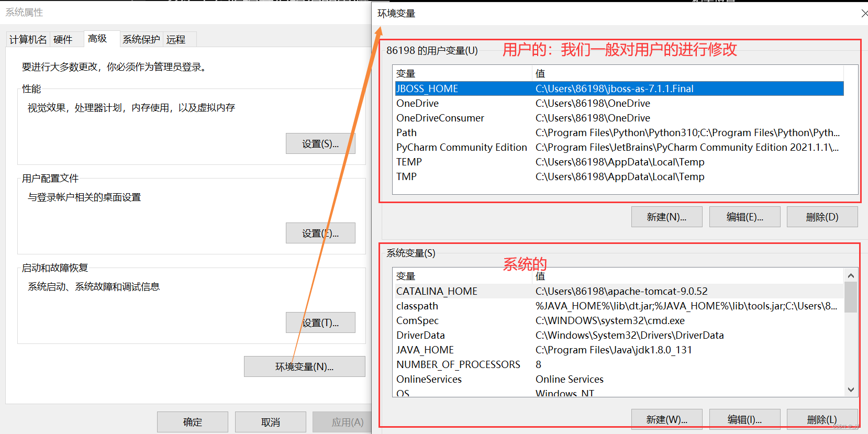Click the 取消 button in 系统属性

[271, 422]
